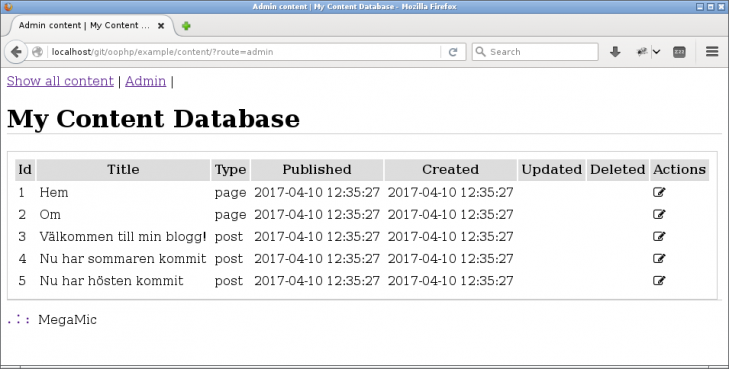This screenshot has height=369, width=729.
Task: Click the title 'Om'
Action: 50,215
